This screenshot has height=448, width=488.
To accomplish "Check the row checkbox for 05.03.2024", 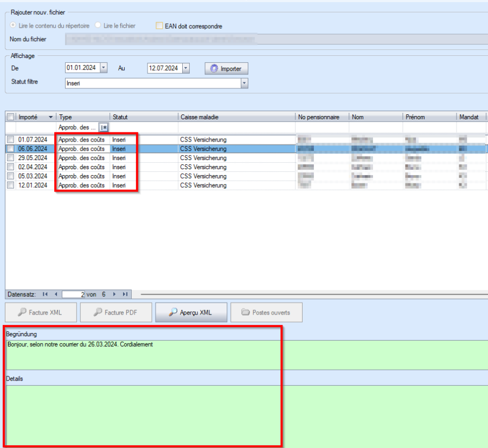I will [x=11, y=176].
